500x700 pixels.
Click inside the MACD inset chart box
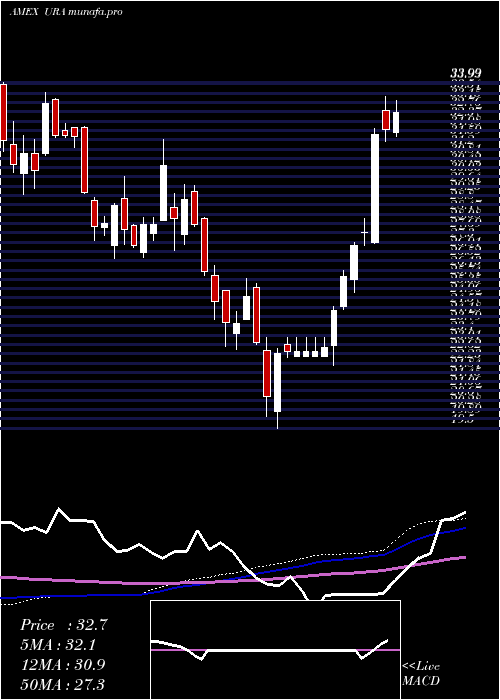tap(275, 650)
